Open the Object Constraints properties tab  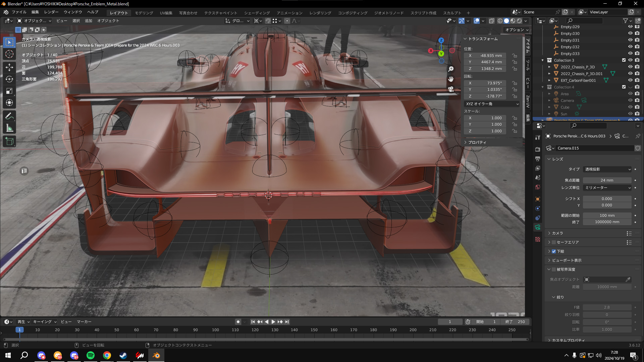point(538,218)
